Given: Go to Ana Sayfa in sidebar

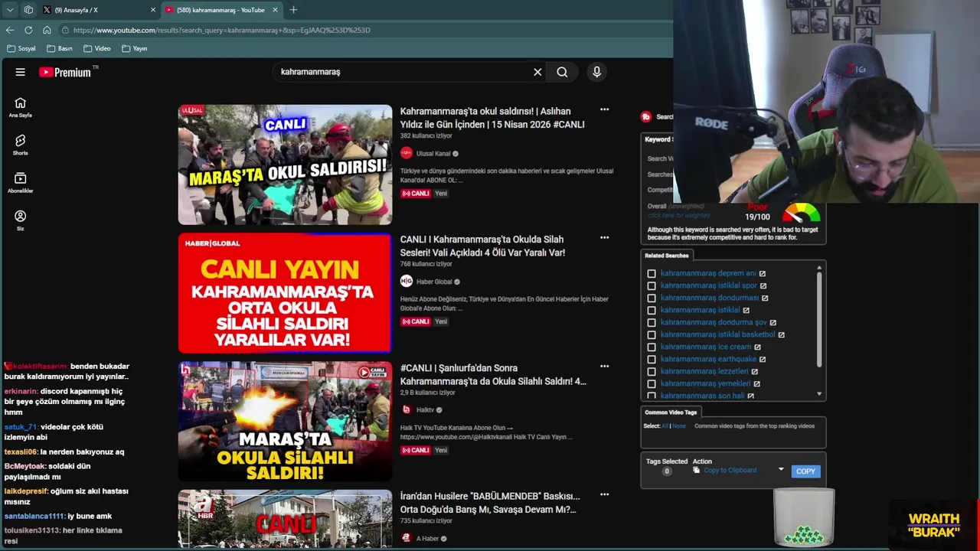Looking at the screenshot, I should [x=21, y=107].
